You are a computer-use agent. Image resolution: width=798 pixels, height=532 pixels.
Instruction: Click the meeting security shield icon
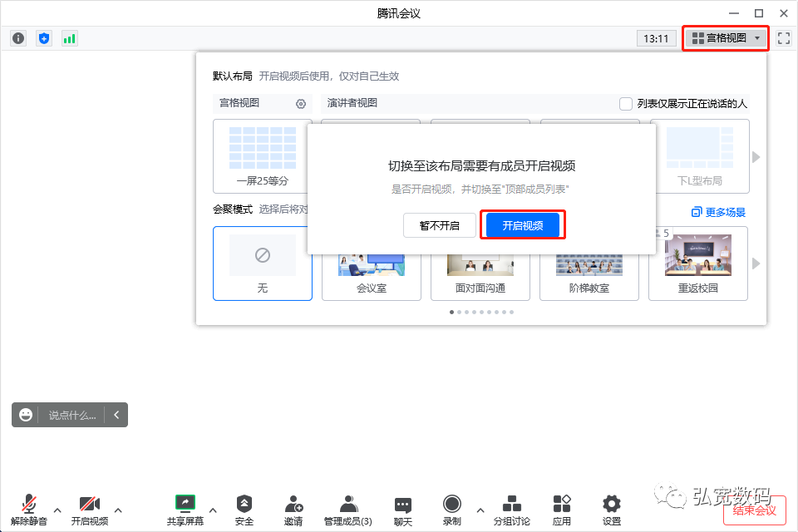point(43,37)
